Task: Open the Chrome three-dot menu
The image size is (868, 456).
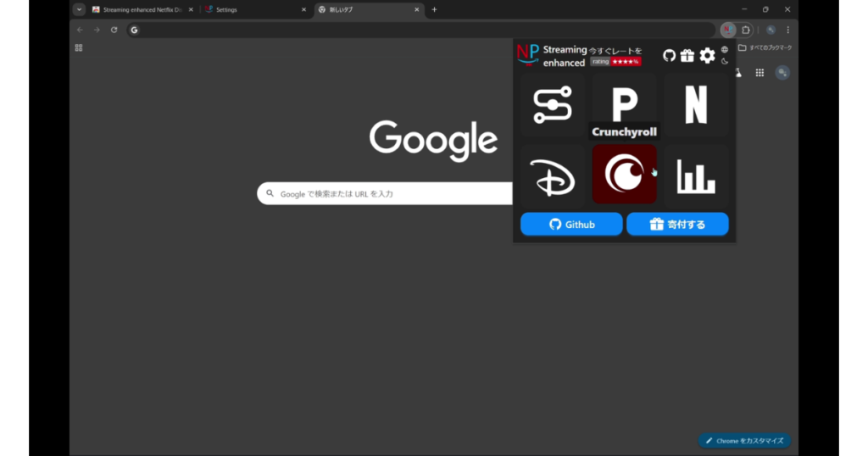Action: coord(787,30)
